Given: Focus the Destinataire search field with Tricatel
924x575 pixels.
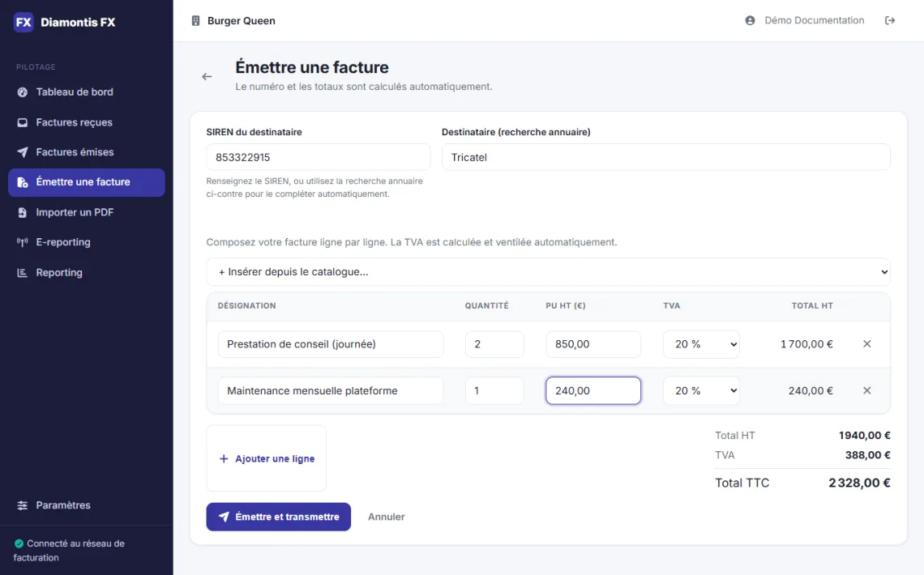Looking at the screenshot, I should (x=666, y=157).
